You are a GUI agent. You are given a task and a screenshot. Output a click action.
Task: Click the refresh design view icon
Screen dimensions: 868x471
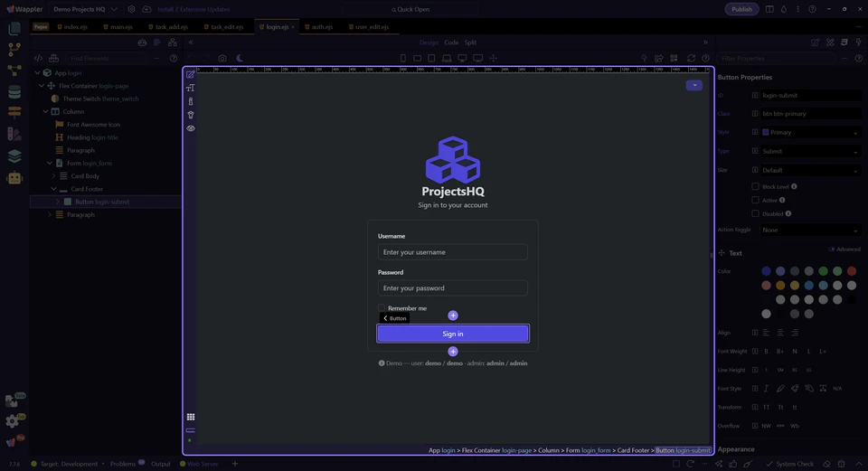[x=691, y=58]
